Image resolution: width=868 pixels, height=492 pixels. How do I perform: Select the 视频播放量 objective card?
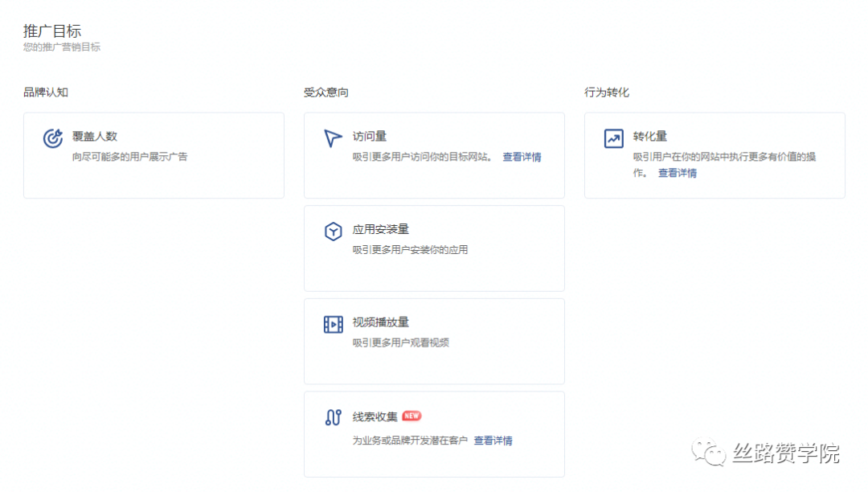tap(434, 340)
